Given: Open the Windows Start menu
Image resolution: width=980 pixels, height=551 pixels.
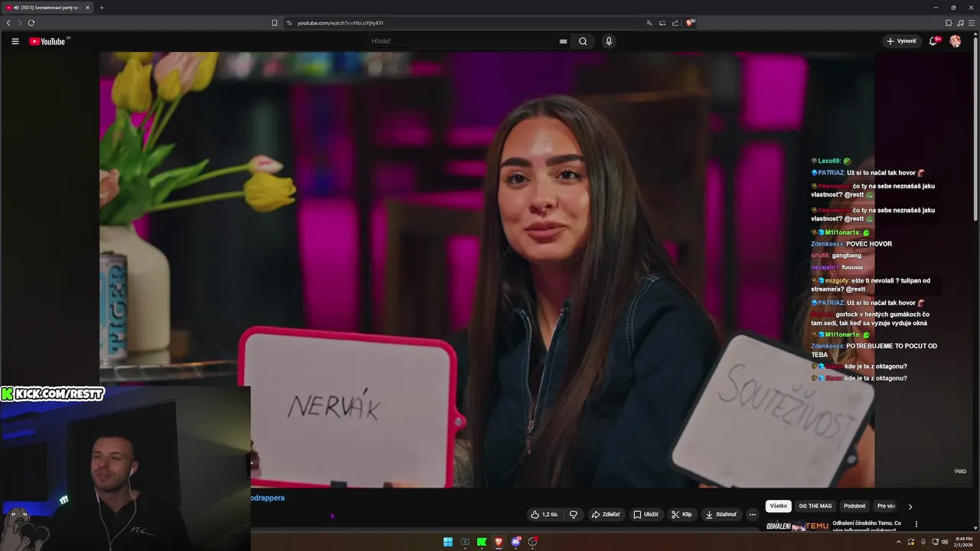Looking at the screenshot, I should coord(448,542).
